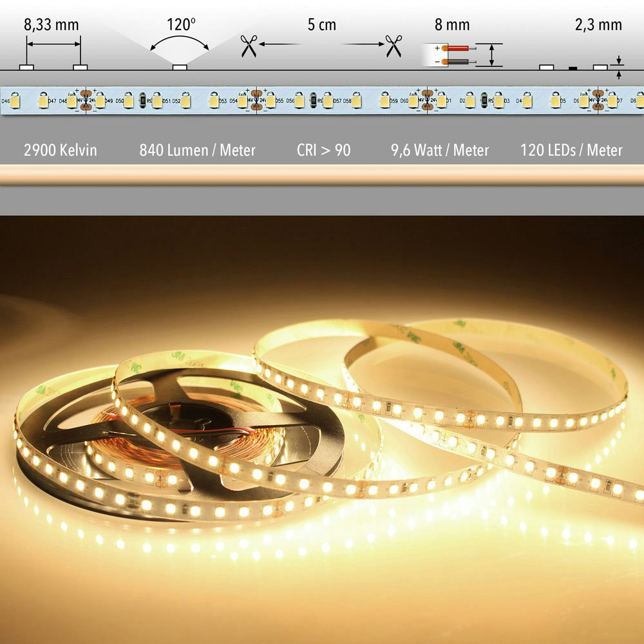Click the small black resistor profile symbol
644x644 pixels.
tap(573, 67)
